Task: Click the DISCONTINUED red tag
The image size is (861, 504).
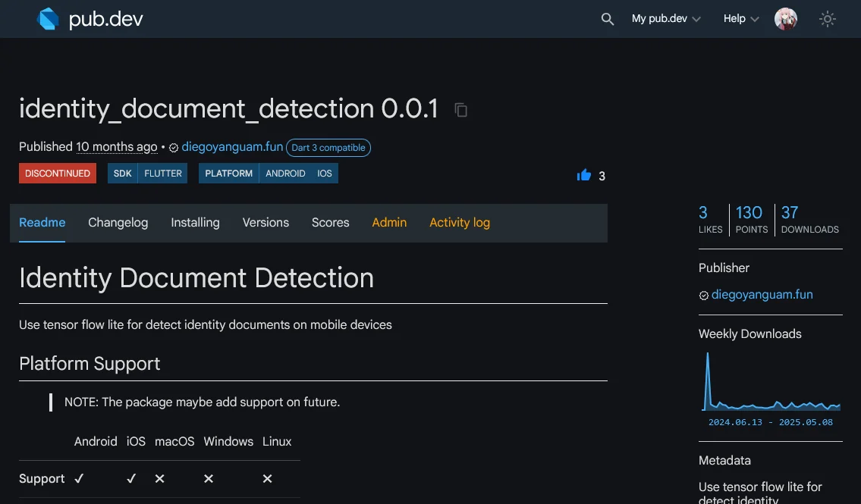Action: point(58,174)
